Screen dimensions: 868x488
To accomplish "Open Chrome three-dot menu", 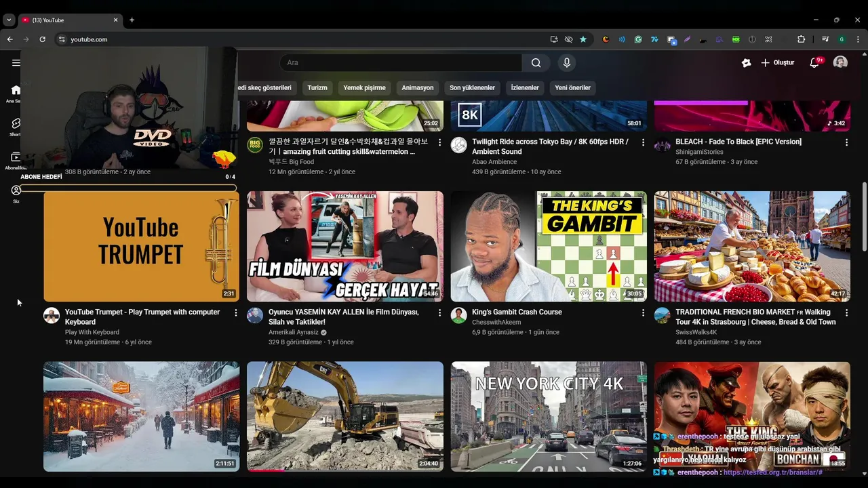I will click(858, 39).
